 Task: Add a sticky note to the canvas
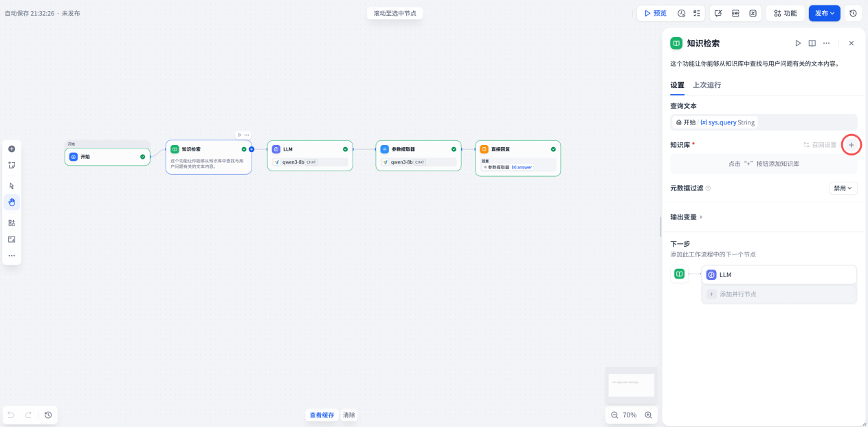point(12,165)
